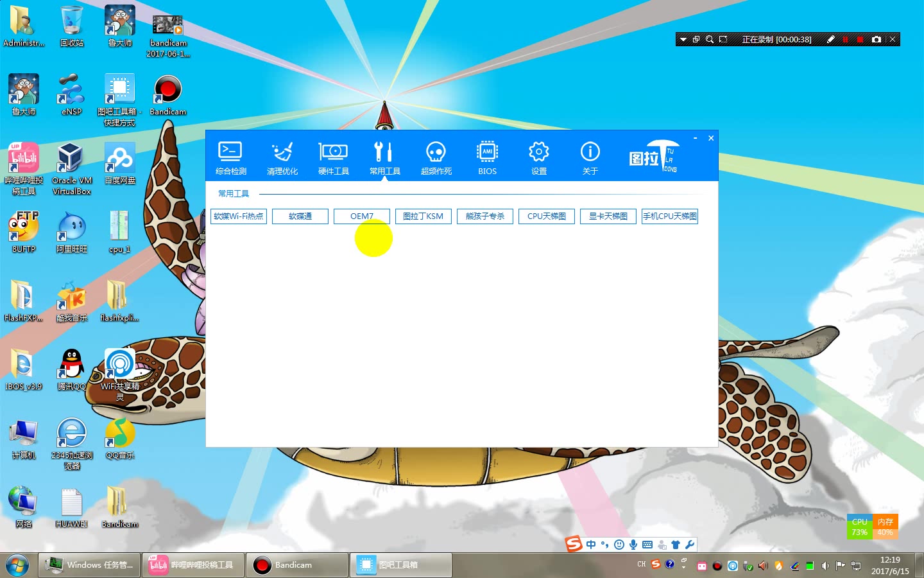Pause the Bandicam recording

pos(846,40)
